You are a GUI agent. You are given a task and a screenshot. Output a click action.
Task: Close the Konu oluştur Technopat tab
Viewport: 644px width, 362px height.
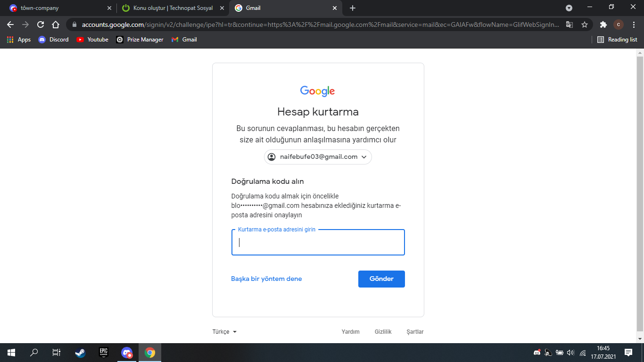tap(222, 8)
